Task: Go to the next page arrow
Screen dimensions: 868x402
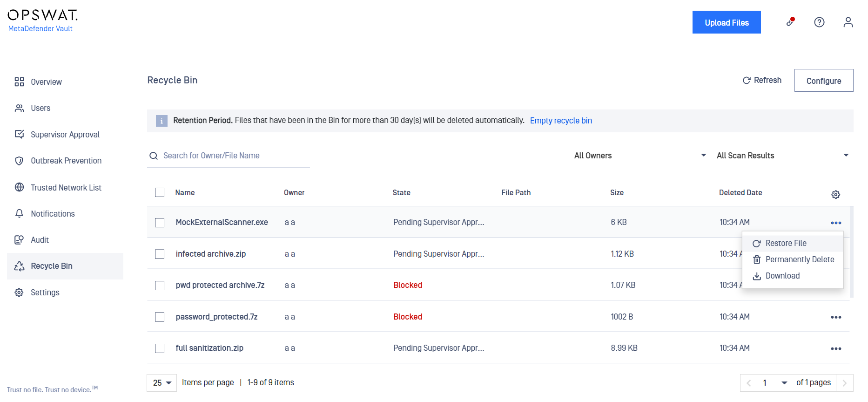Action: click(845, 383)
